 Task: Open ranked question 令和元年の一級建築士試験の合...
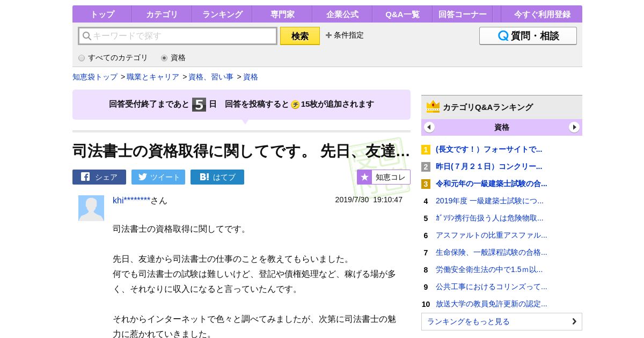[492, 183]
